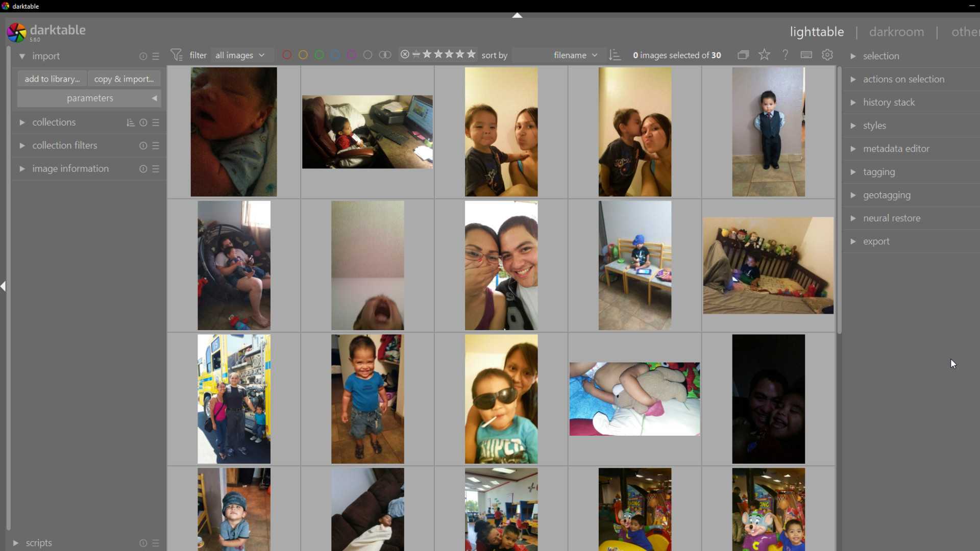Collapse the left panel with edge arrow
The height and width of the screenshot is (551, 980).
[x=3, y=286]
